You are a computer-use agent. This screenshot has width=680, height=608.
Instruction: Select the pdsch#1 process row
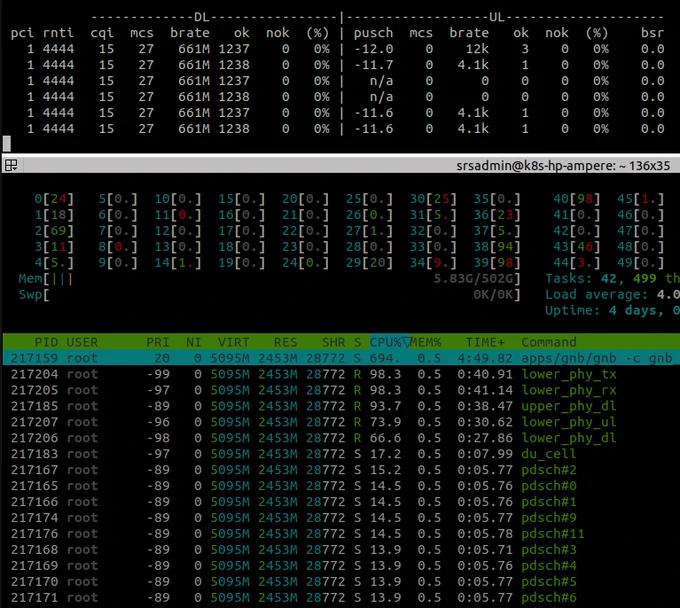pos(341,502)
